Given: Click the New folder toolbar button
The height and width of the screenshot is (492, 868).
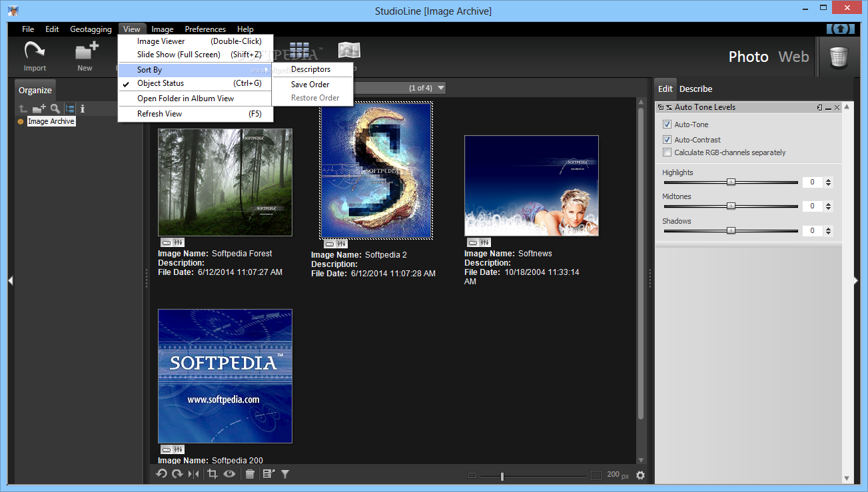Looking at the screenshot, I should (x=85, y=55).
